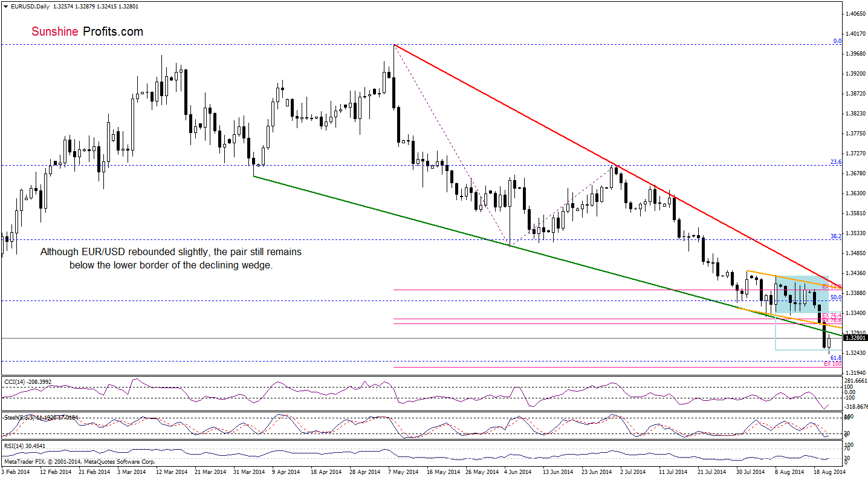Image resolution: width=868 pixels, height=477 pixels.
Task: Click the '3 Mar 2014' date label
Action: pos(133,471)
